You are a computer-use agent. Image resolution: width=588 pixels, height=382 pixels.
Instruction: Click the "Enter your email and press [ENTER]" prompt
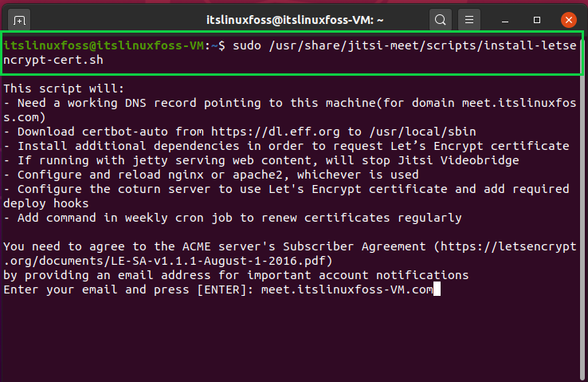pos(128,289)
